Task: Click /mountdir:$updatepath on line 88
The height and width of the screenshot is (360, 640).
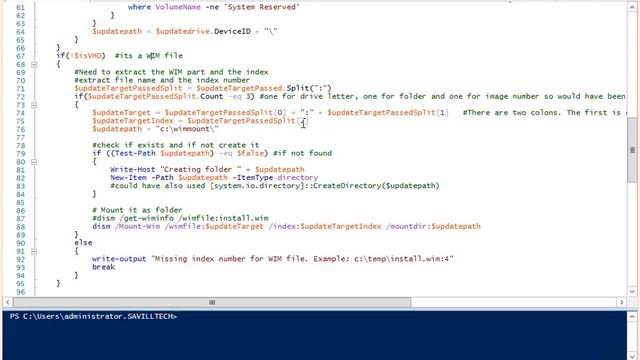Action: tap(433, 227)
